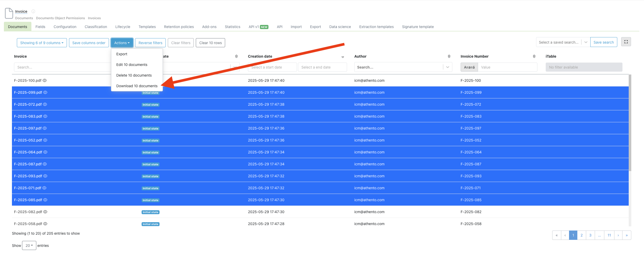Click the Clear 10 rows button
Viewport: 644px width, 264px height.
click(210, 43)
